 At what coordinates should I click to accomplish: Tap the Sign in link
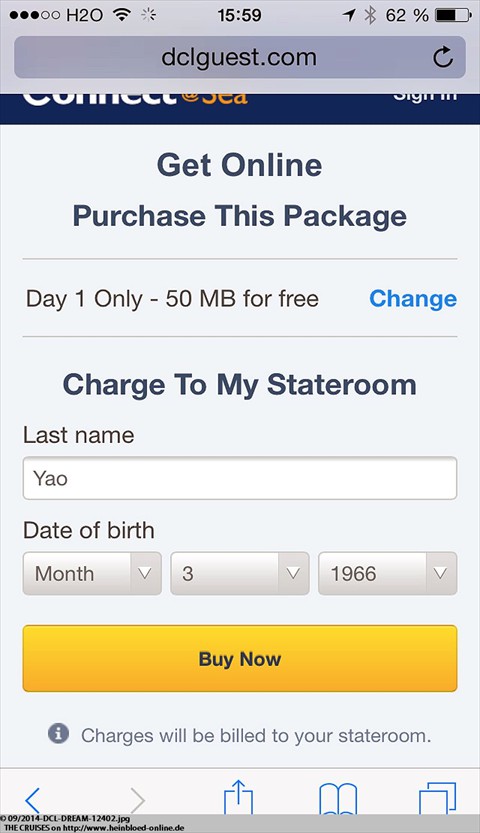click(x=425, y=98)
